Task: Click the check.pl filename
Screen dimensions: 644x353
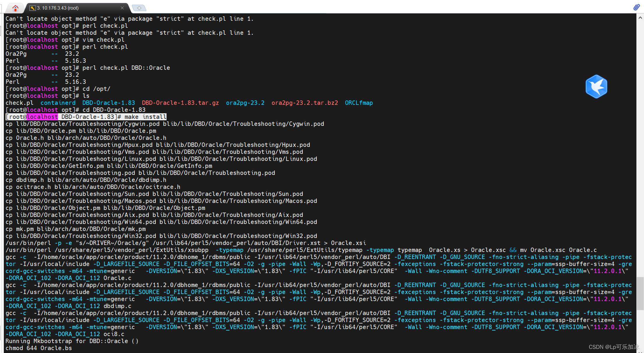Action: click(x=19, y=103)
